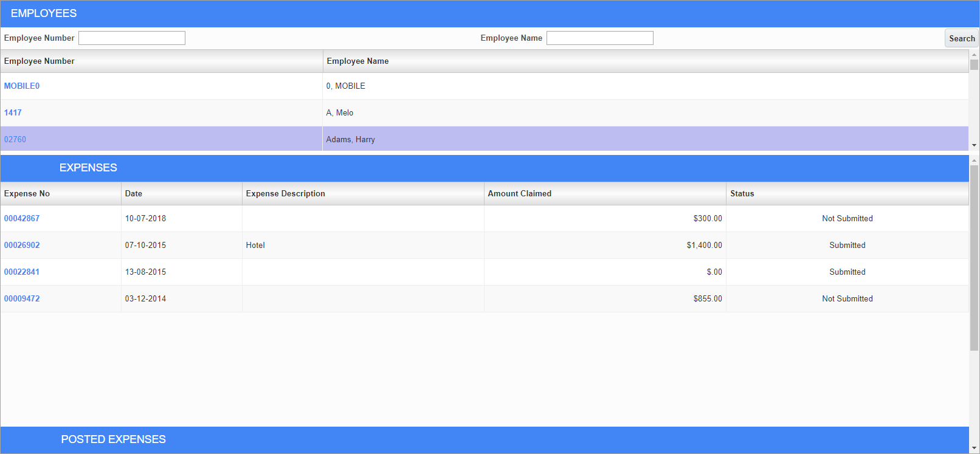Screen dimensions: 980x454
Task: Click the $.00 amount cell
Action: (x=606, y=272)
